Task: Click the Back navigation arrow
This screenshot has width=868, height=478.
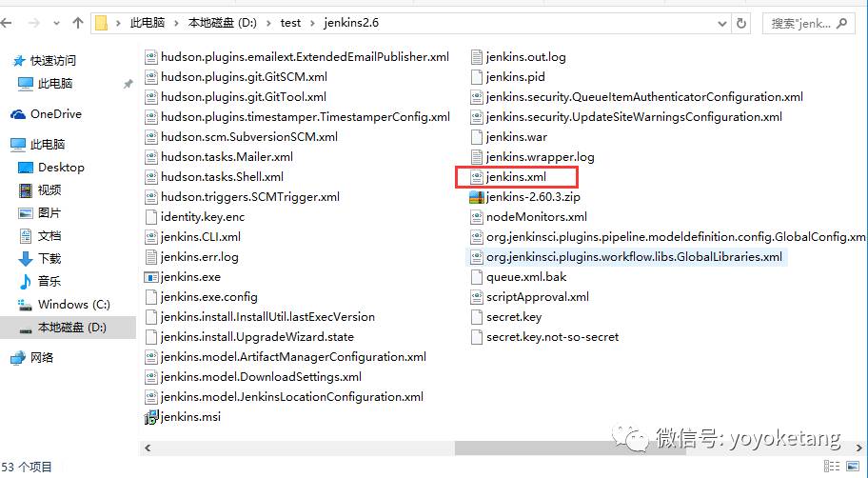Action: tap(6, 23)
